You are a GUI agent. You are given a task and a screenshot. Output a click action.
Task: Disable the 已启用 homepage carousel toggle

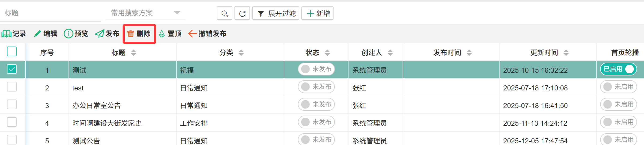point(618,69)
